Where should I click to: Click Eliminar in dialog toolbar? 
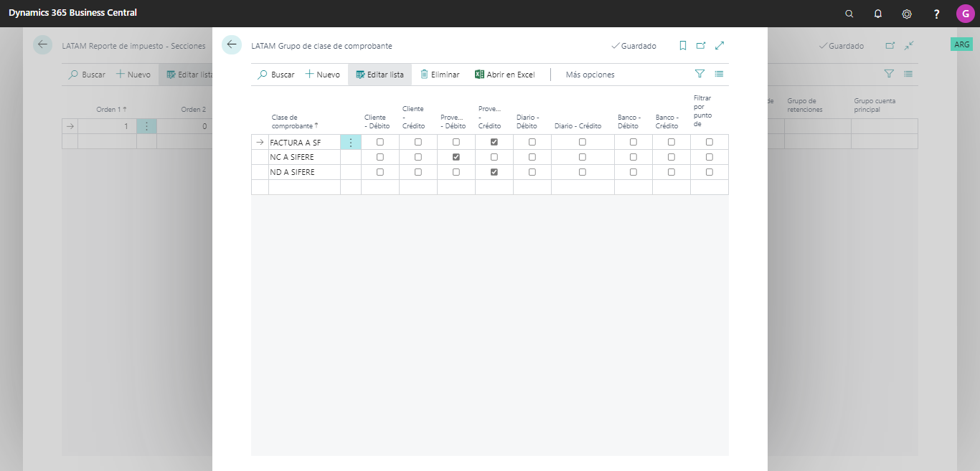click(x=439, y=75)
